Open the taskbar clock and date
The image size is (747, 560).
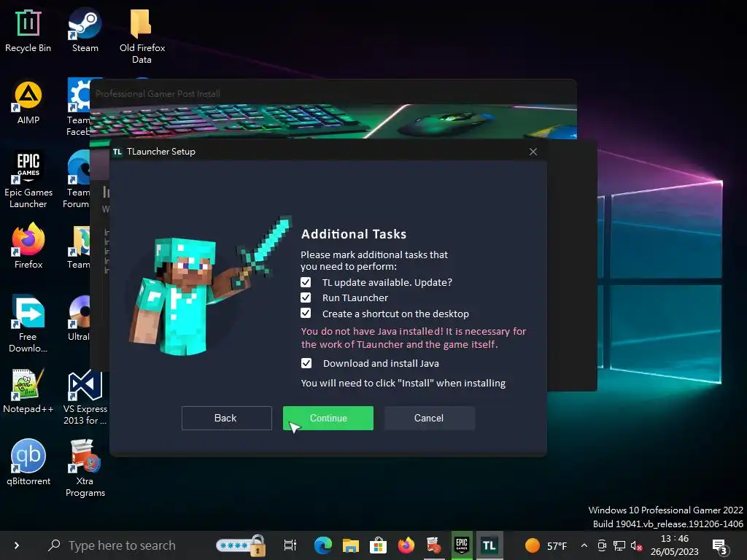674,545
